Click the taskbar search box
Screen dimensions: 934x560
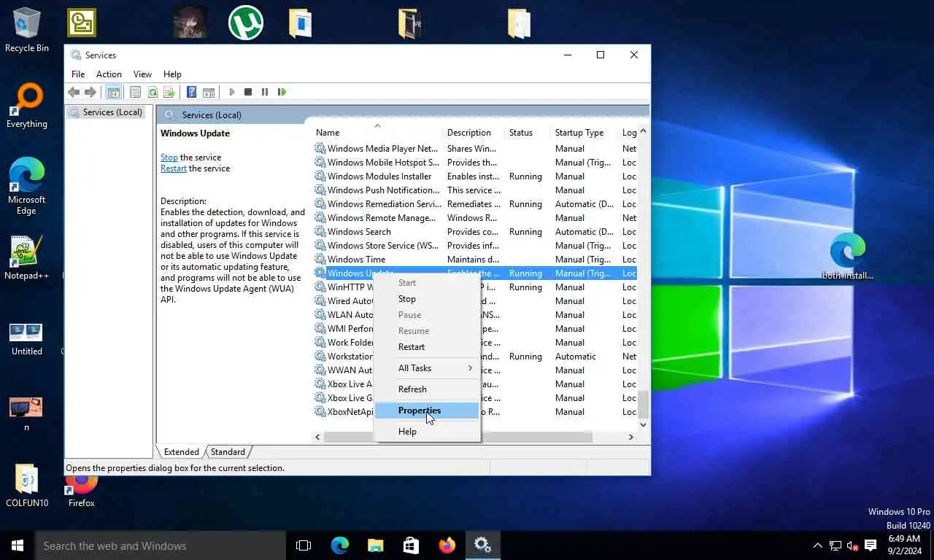pyautogui.click(x=161, y=545)
